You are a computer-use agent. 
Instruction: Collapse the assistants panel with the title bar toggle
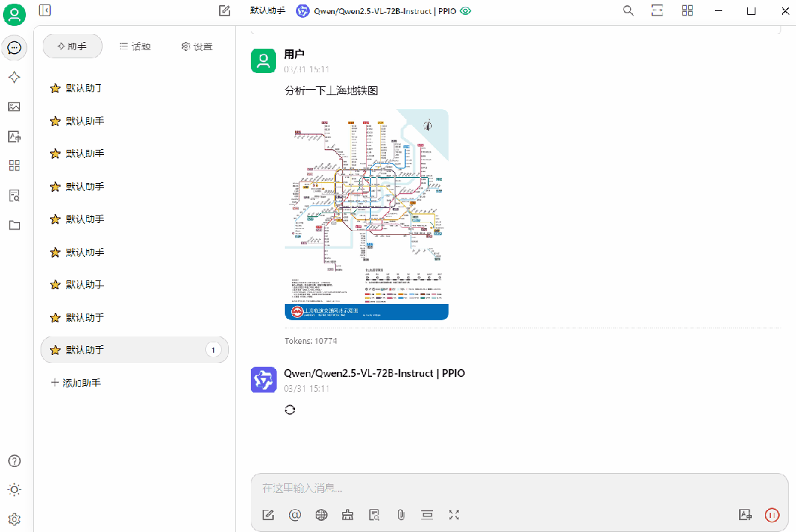point(45,10)
